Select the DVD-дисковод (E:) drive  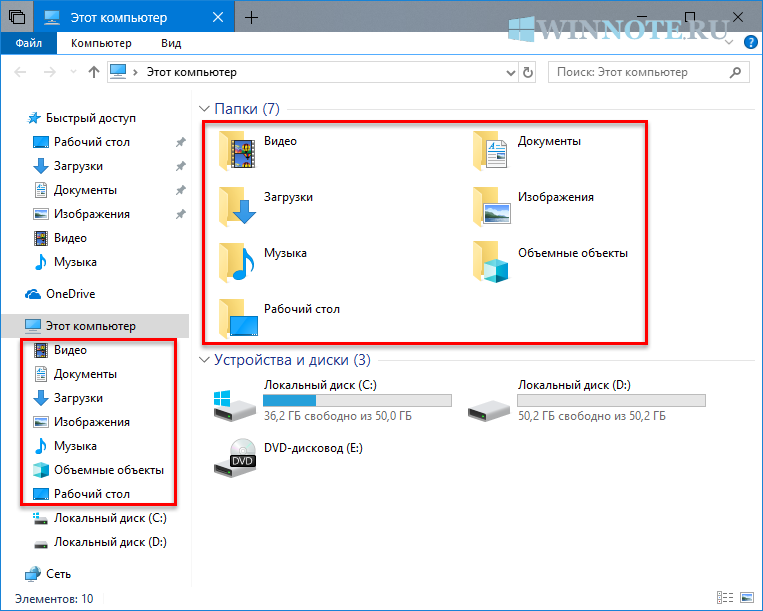coord(289,458)
